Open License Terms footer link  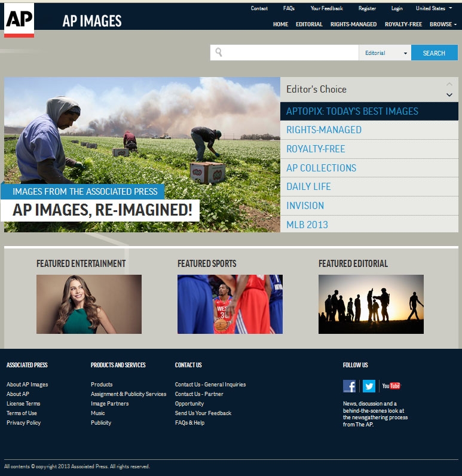23,404
